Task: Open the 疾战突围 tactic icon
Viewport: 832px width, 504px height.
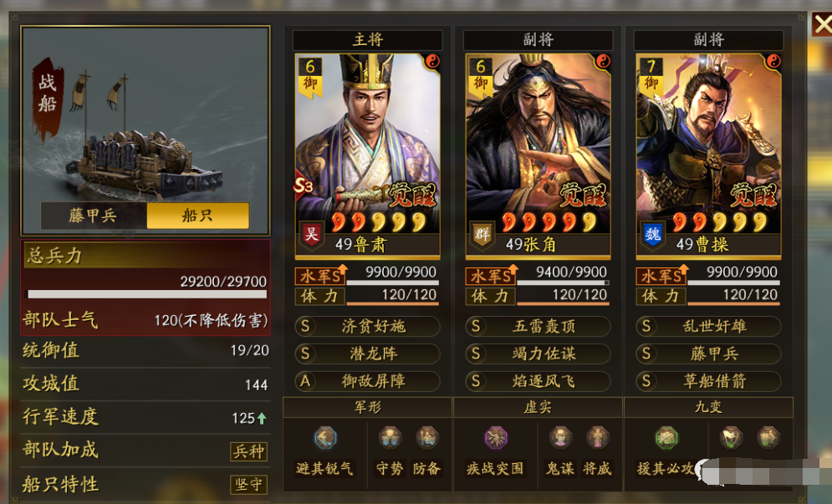Action: point(496,438)
